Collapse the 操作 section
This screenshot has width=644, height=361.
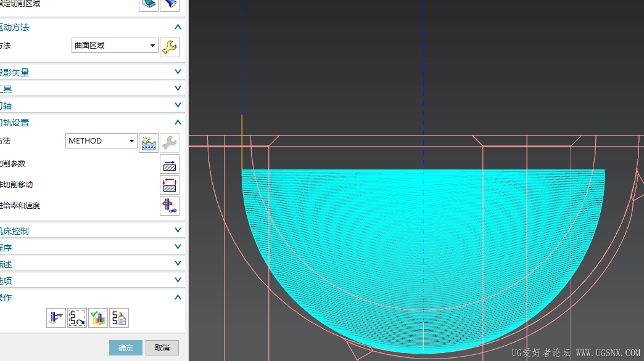[178, 297]
